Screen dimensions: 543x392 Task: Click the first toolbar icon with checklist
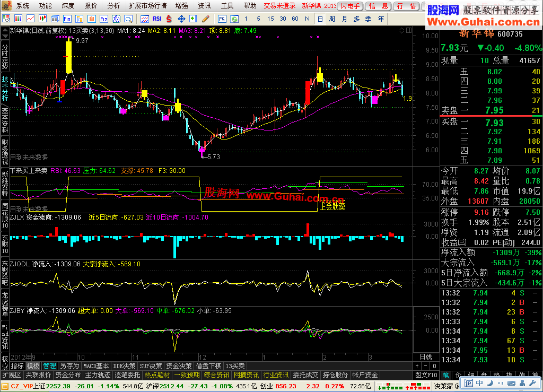tap(6, 19)
